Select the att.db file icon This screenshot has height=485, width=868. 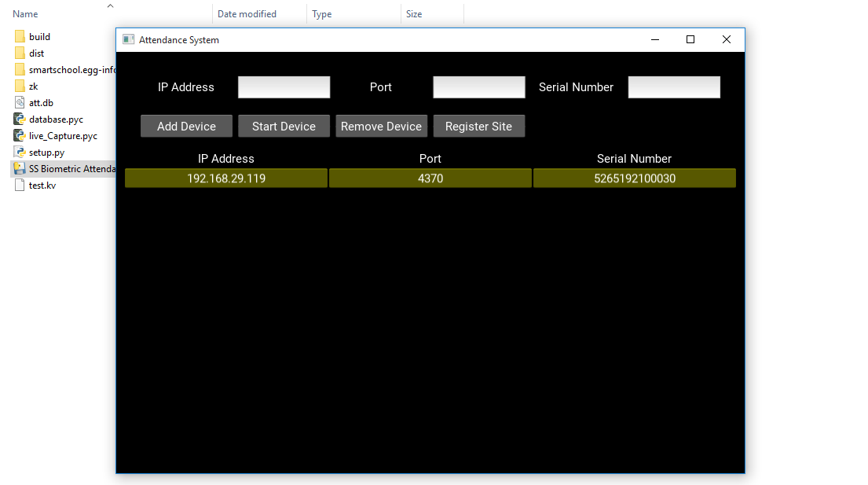20,103
